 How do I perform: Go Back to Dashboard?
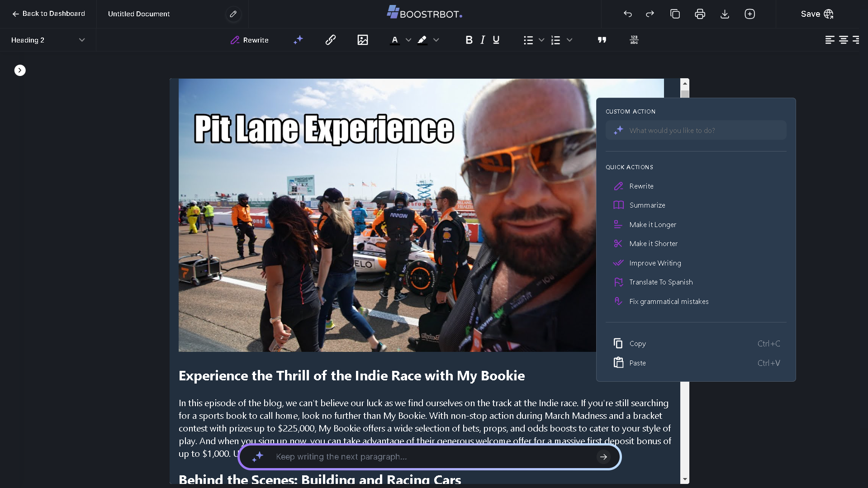pos(48,14)
